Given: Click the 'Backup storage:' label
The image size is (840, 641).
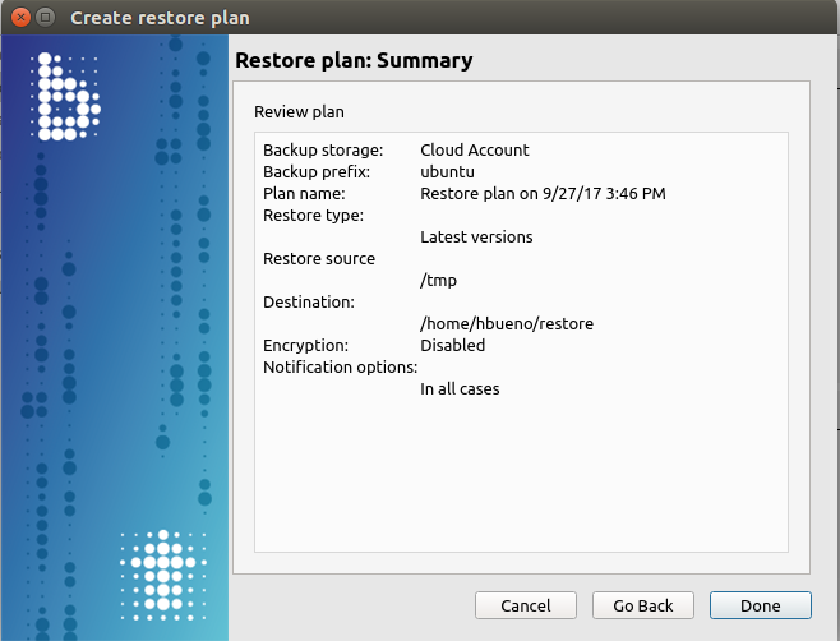Looking at the screenshot, I should pyautogui.click(x=323, y=150).
